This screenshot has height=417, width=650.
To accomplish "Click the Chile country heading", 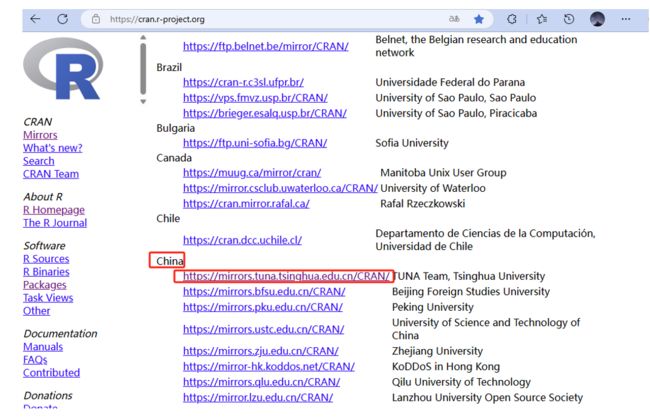I will point(168,219).
